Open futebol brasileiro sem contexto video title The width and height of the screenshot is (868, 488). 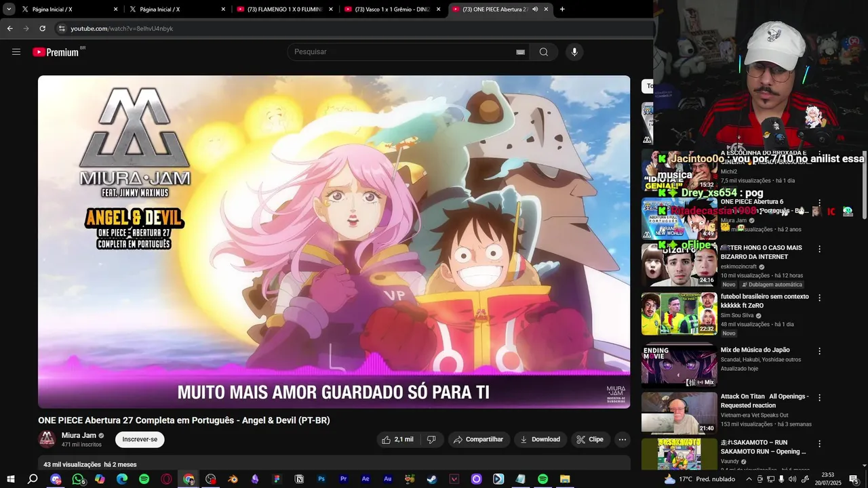click(764, 301)
